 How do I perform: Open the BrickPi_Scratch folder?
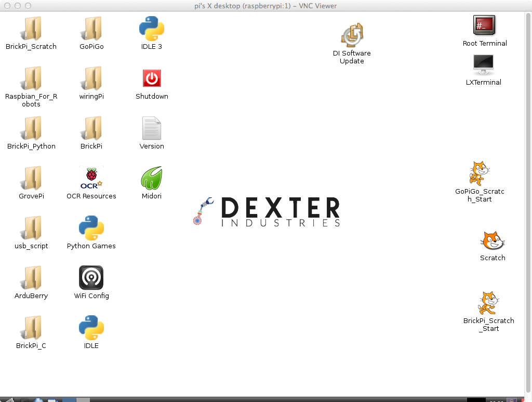coord(32,29)
